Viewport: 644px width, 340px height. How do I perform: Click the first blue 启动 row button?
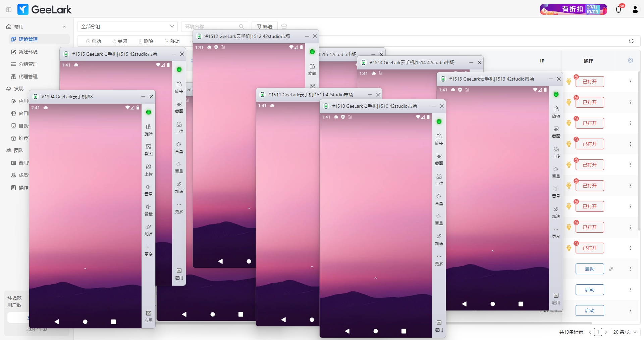[590, 269]
